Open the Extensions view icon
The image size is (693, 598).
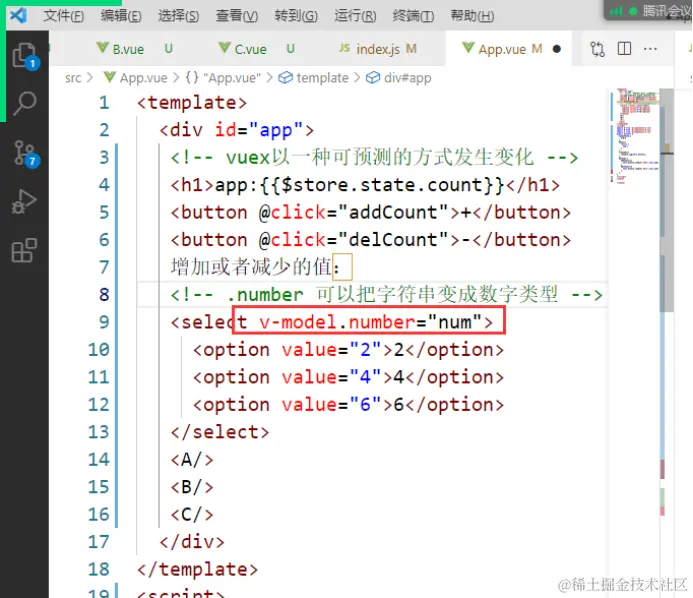pyautogui.click(x=25, y=250)
